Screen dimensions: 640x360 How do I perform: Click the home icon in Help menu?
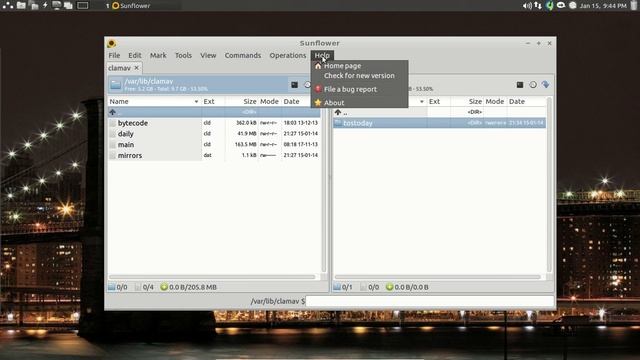pyautogui.click(x=318, y=66)
